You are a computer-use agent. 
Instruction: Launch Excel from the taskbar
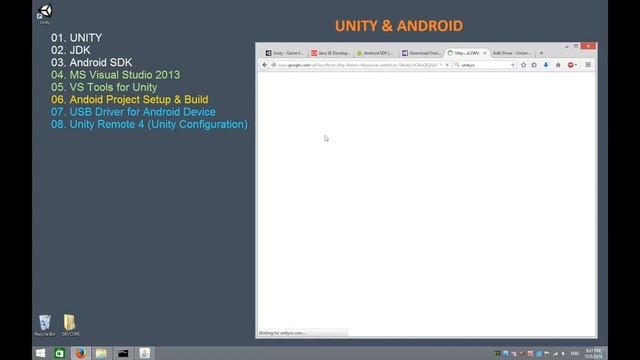(x=60, y=353)
